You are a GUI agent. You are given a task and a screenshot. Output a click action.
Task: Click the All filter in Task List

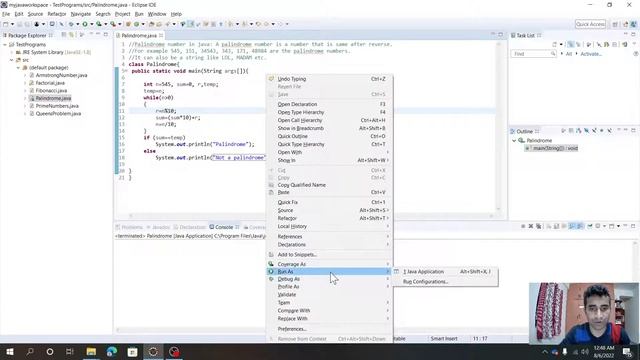click(569, 54)
